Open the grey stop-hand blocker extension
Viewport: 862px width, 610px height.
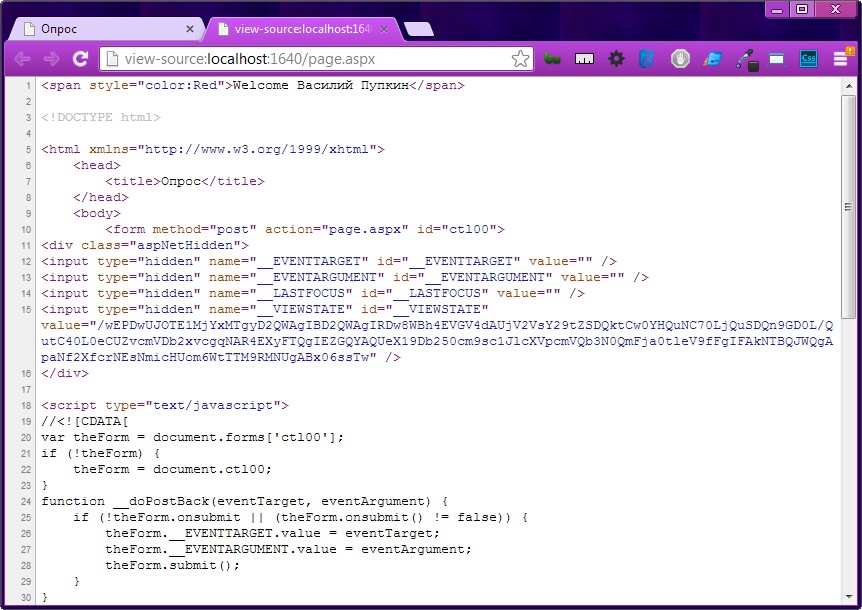(680, 59)
